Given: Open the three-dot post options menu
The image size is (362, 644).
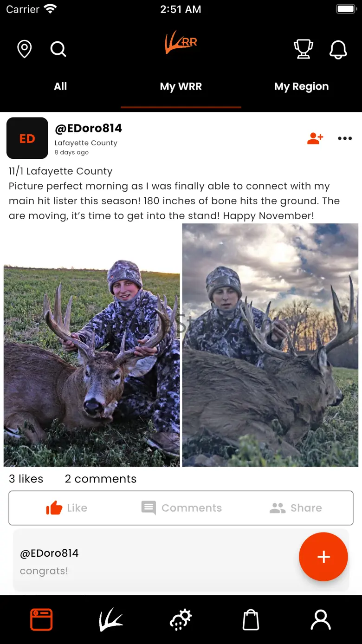Looking at the screenshot, I should tap(345, 138).
